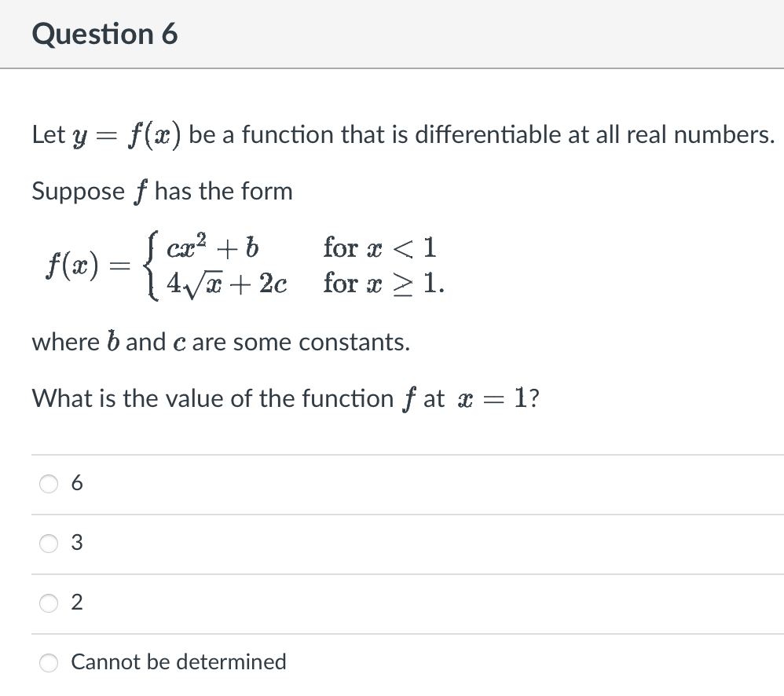This screenshot has height=696, width=784.
Task: Click the answer label '6'
Action: (x=76, y=484)
